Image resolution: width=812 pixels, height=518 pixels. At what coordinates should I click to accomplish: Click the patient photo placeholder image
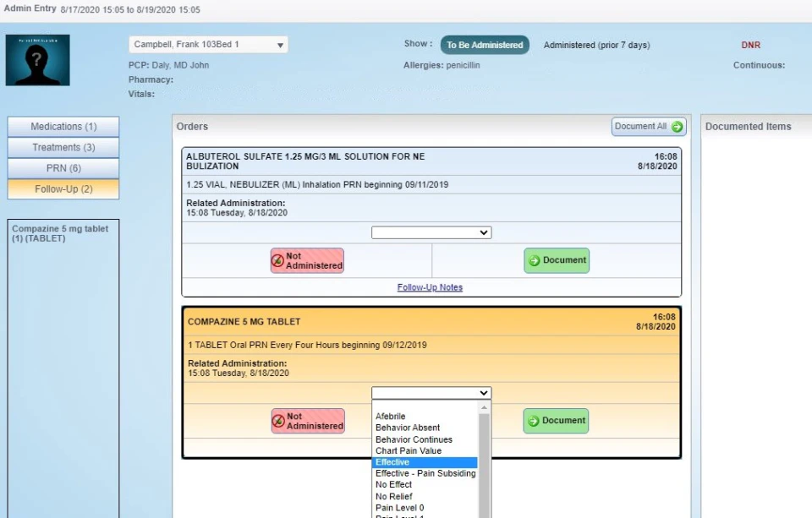click(x=37, y=60)
